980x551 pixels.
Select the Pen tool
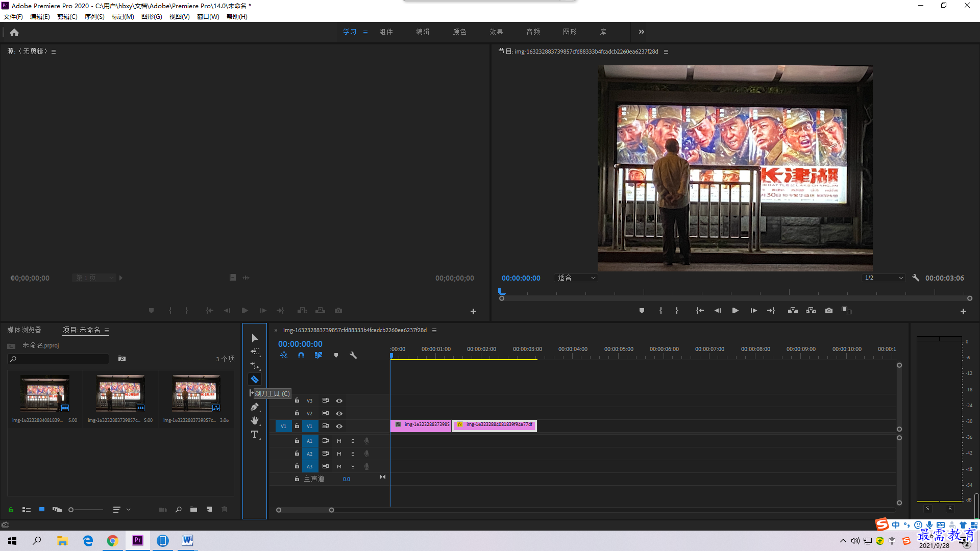coord(255,407)
